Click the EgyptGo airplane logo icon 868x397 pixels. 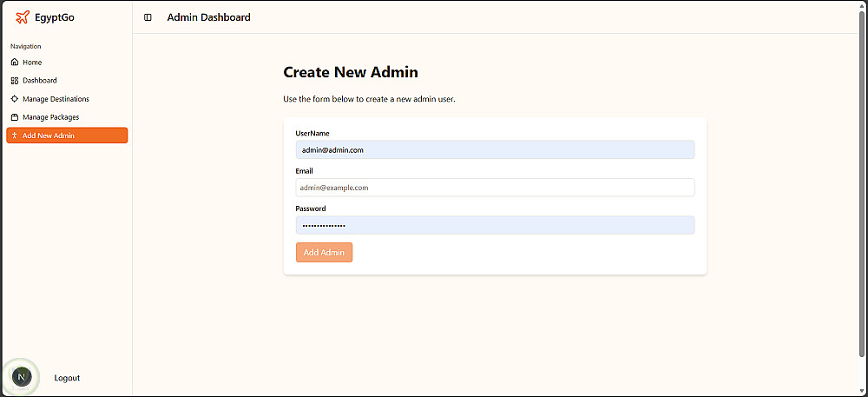(x=23, y=17)
